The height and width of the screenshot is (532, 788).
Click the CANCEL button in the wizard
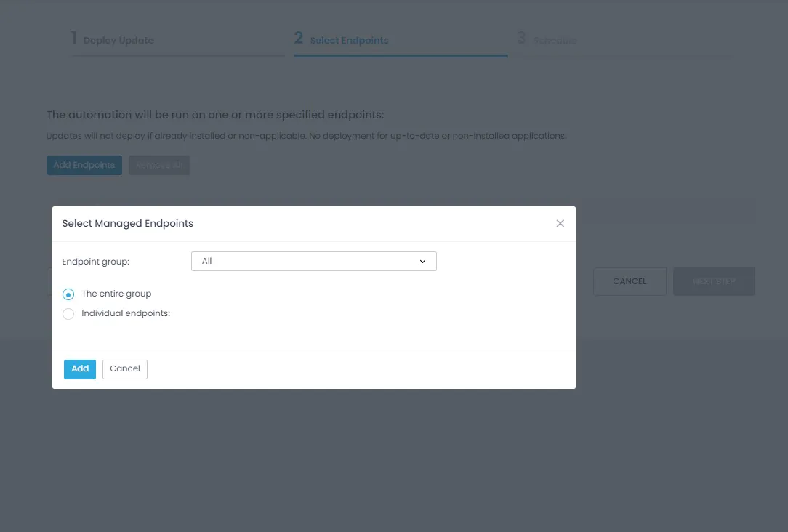point(630,281)
